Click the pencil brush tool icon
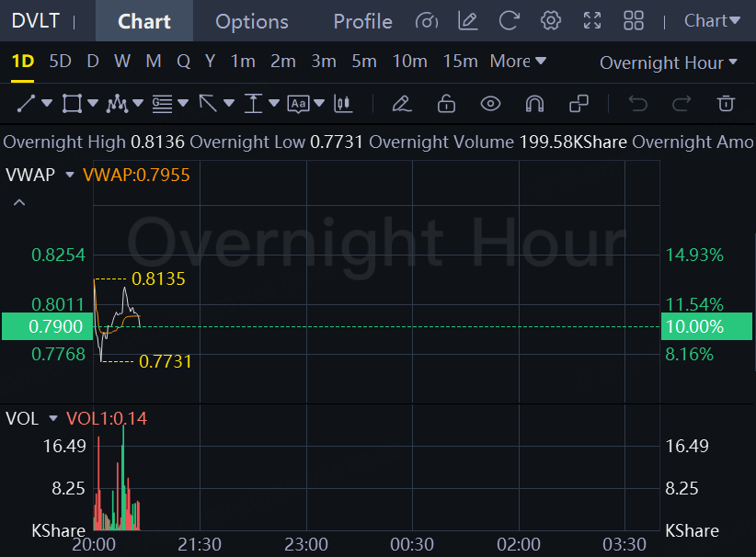 pos(402,104)
